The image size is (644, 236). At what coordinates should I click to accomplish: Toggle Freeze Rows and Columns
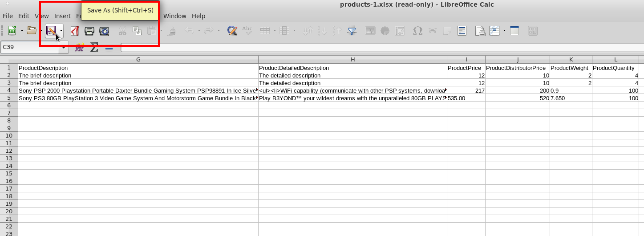[x=494, y=31]
